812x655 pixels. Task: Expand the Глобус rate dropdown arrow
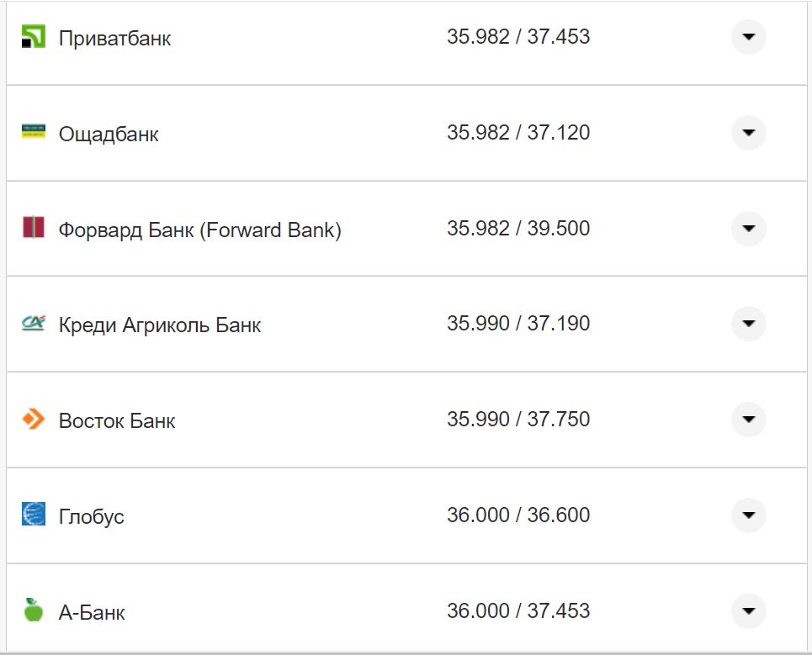tap(748, 515)
